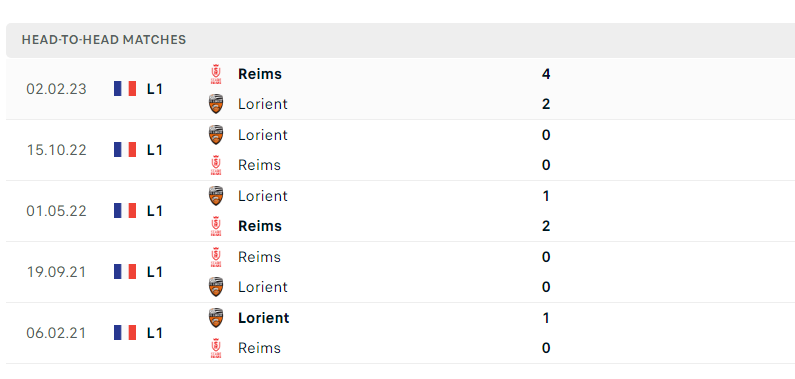The width and height of the screenshot is (795, 379).
Task: Open bold Reims name in 01.05.22 match
Action: [x=260, y=226]
